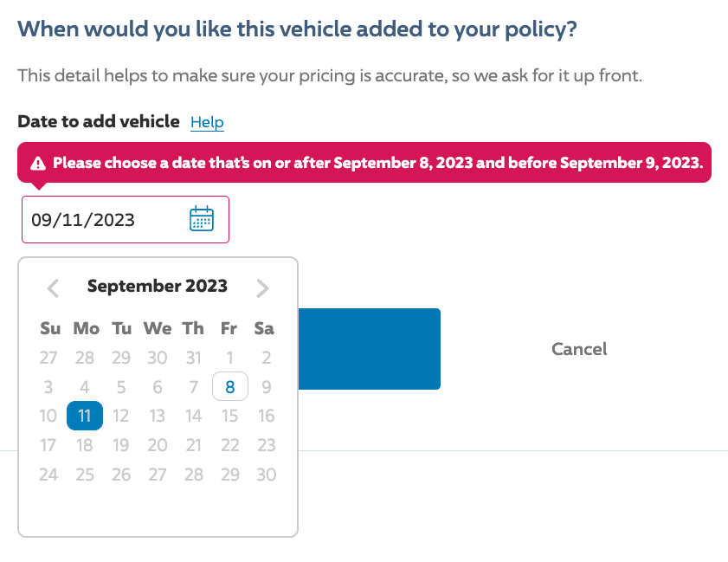Image resolution: width=728 pixels, height=562 pixels.
Task: Select August 27 in first row
Action: tap(48, 358)
